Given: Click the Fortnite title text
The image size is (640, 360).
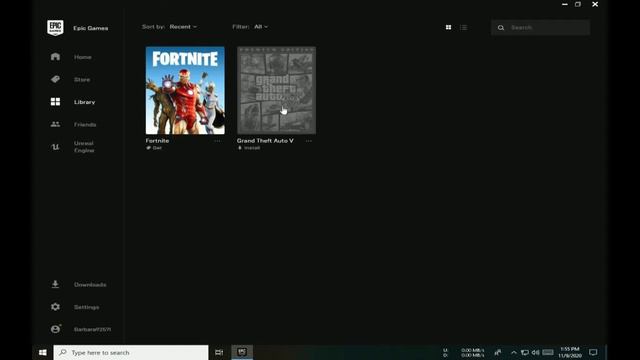Looking at the screenshot, I should pos(157,140).
